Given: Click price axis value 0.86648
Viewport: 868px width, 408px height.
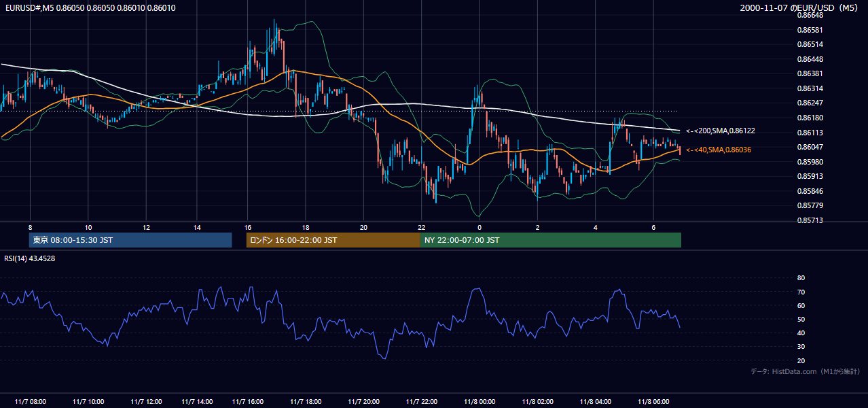Looking at the screenshot, I should click(x=810, y=16).
